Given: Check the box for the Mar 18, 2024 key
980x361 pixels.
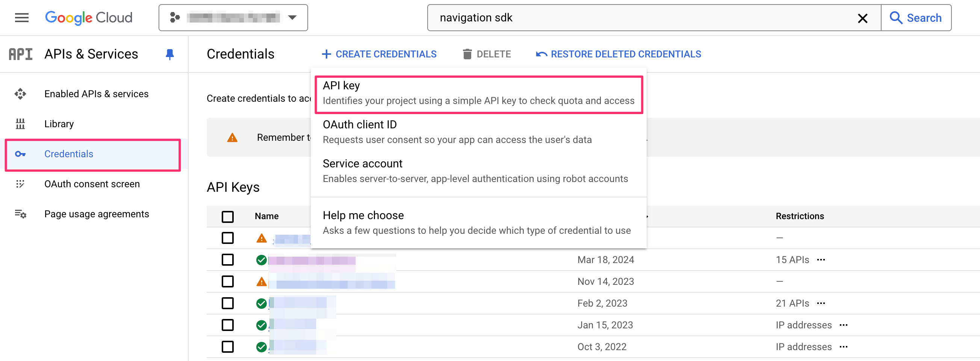Looking at the screenshot, I should pyautogui.click(x=227, y=260).
